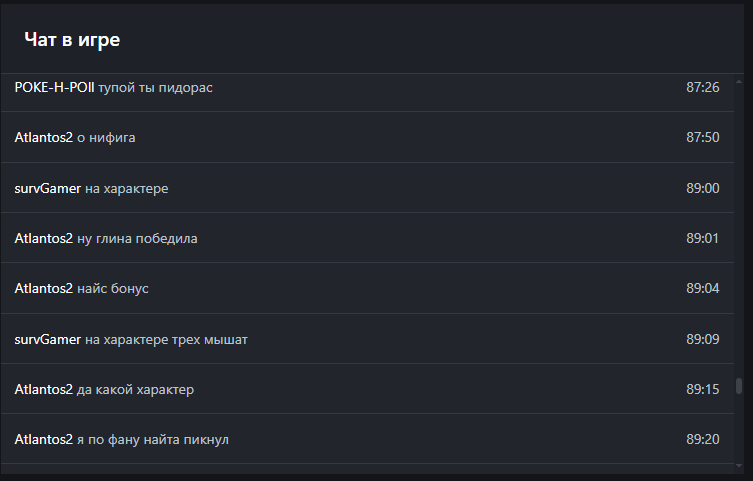
Task: Click the 87:26 timestamp
Action: (702, 88)
